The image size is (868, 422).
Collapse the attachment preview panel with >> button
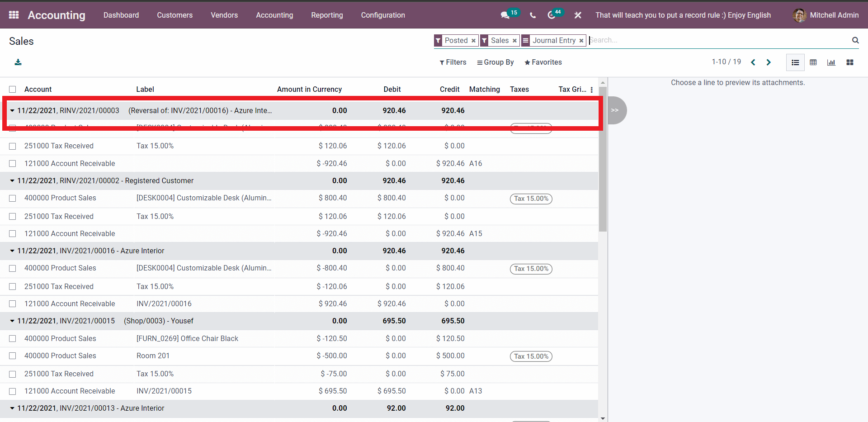(x=616, y=110)
